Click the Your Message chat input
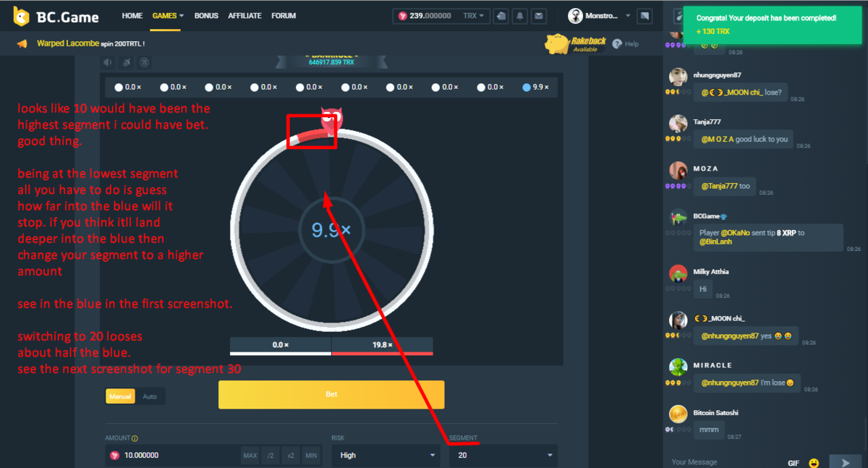Image resolution: width=868 pixels, height=468 pixels. (x=723, y=461)
